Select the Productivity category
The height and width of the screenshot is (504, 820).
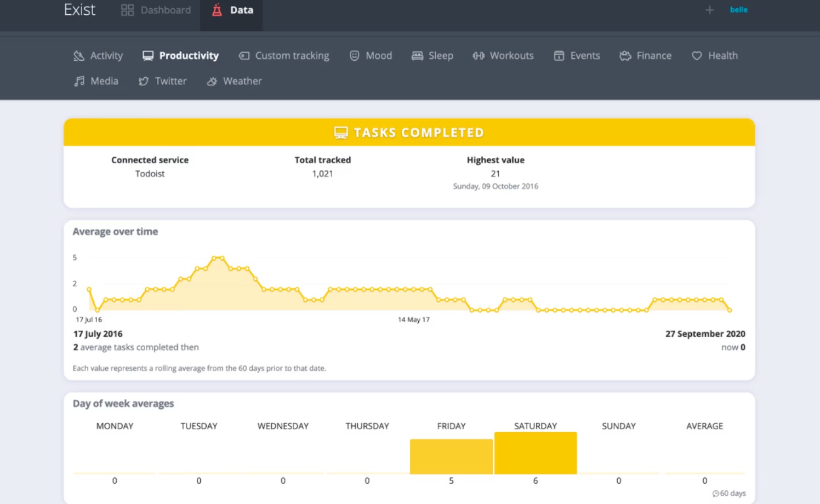pyautogui.click(x=180, y=56)
